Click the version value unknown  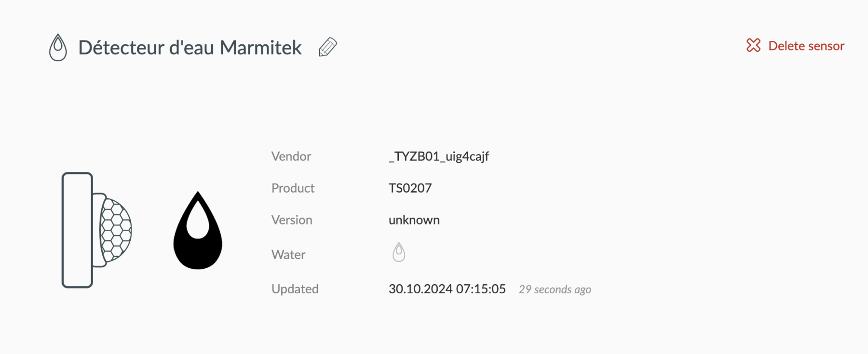click(x=414, y=220)
